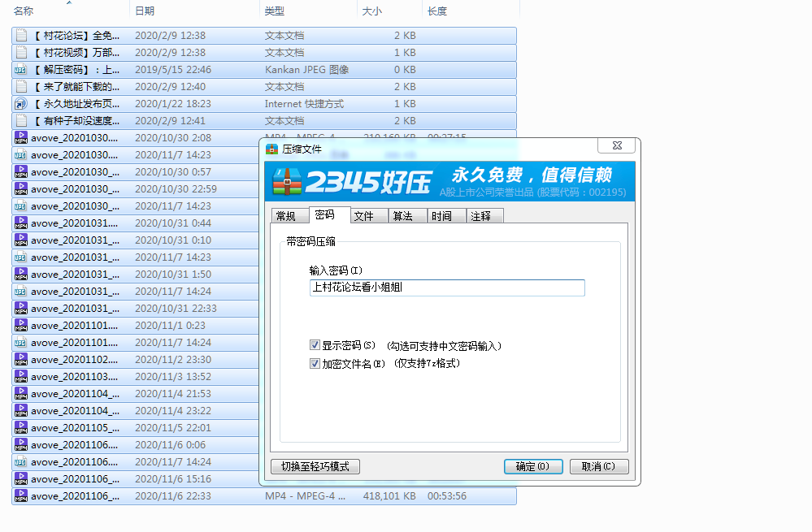Screen dimensions: 812x532
Task: Click the 压缩文件 dialog title bar icon
Action: point(271,149)
